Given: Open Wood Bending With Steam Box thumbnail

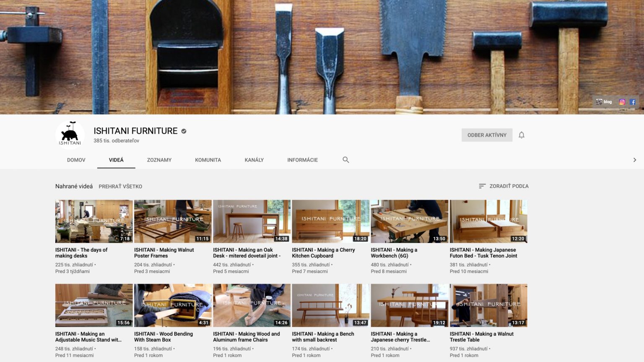Looking at the screenshot, I should (173, 305).
